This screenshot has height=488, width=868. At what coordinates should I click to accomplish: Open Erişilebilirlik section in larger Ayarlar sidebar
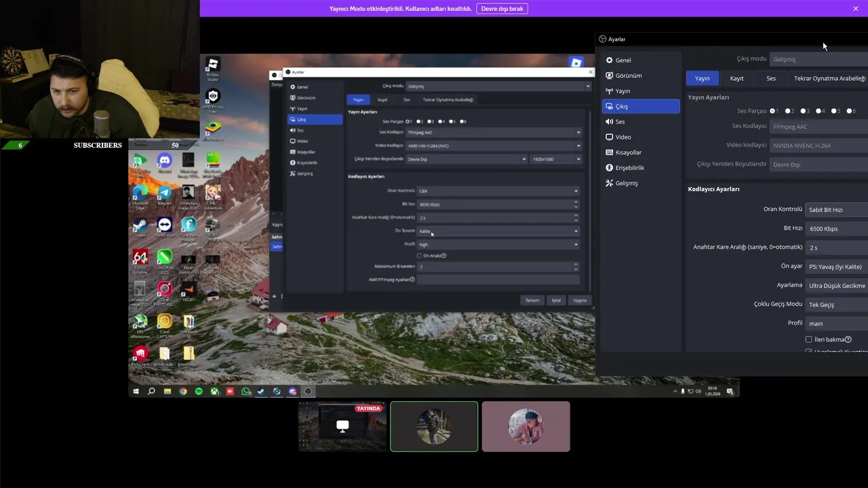tap(641, 167)
